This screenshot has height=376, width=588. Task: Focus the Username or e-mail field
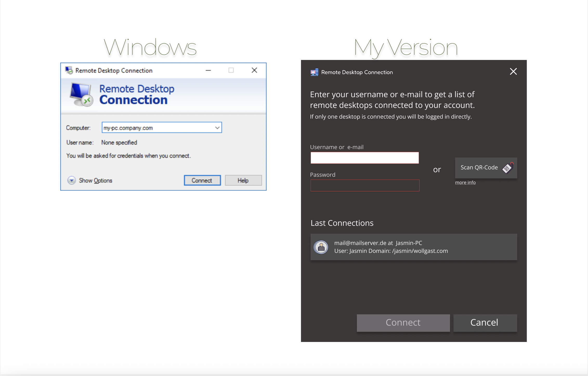[x=365, y=158]
